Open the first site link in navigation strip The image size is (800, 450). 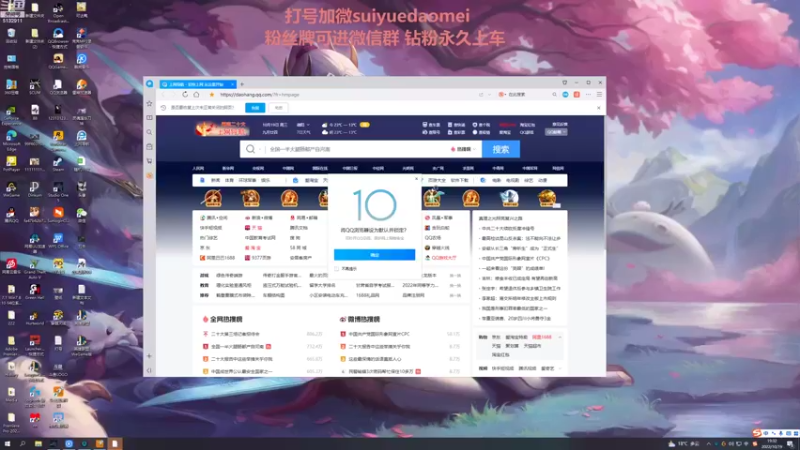coord(198,168)
